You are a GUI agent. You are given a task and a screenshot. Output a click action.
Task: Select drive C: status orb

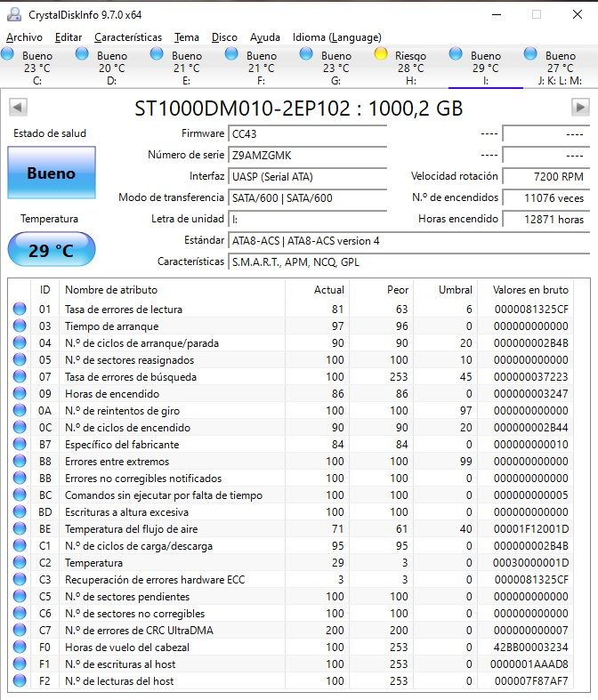point(7,54)
